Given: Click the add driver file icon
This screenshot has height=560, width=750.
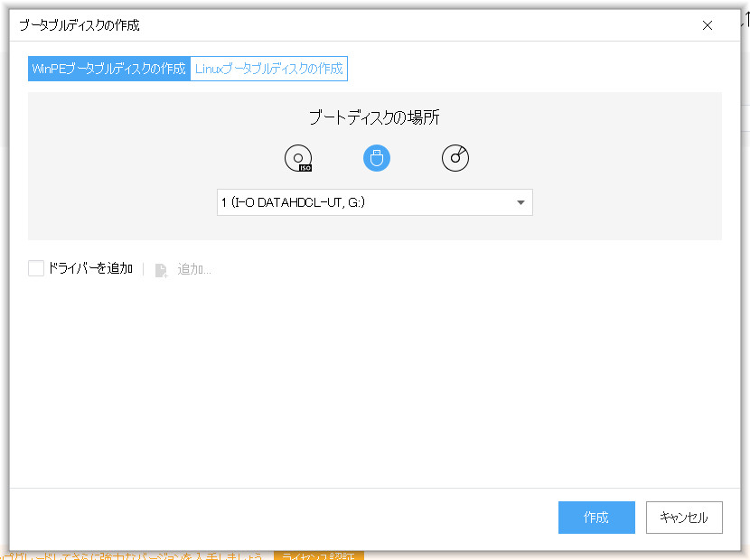Looking at the screenshot, I should click(x=161, y=270).
